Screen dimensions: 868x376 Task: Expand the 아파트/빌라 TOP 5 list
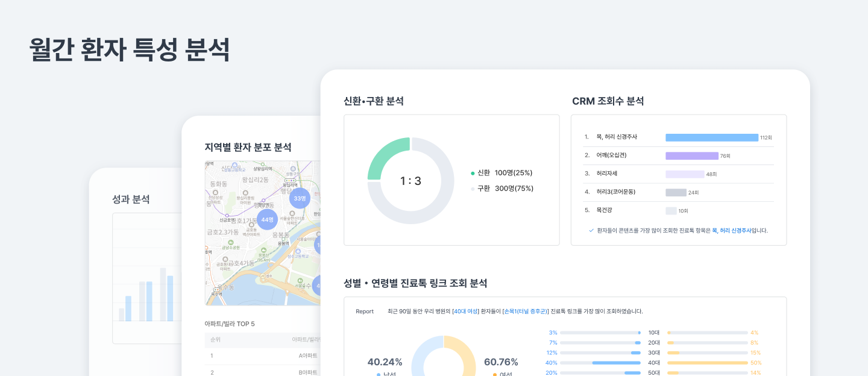229,324
